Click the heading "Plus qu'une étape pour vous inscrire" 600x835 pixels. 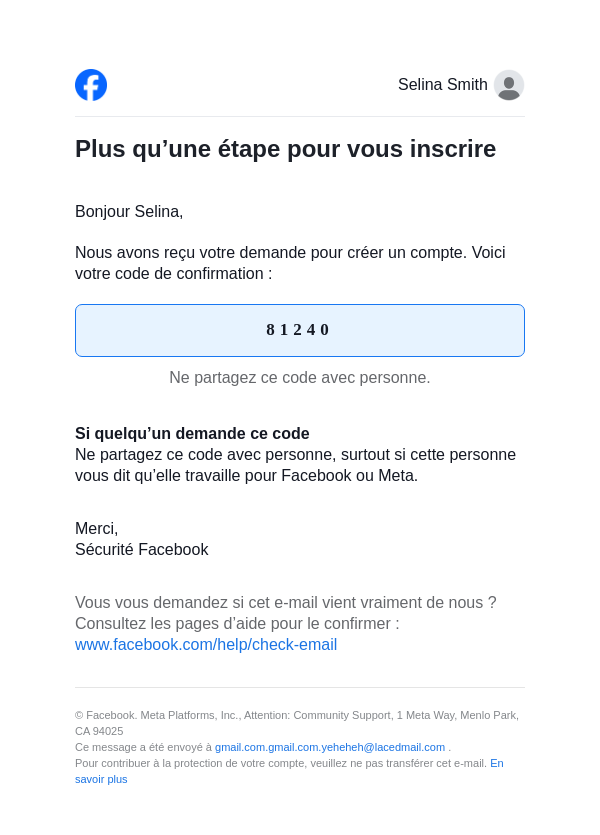coord(285,149)
